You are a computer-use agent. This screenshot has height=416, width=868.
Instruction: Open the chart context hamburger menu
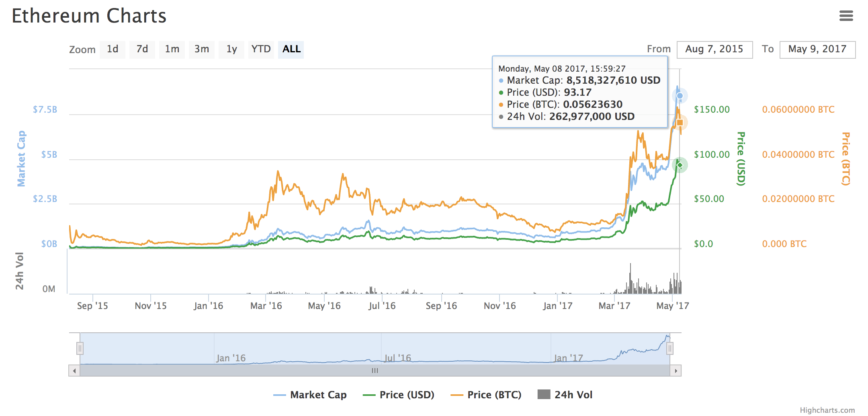pyautogui.click(x=846, y=16)
